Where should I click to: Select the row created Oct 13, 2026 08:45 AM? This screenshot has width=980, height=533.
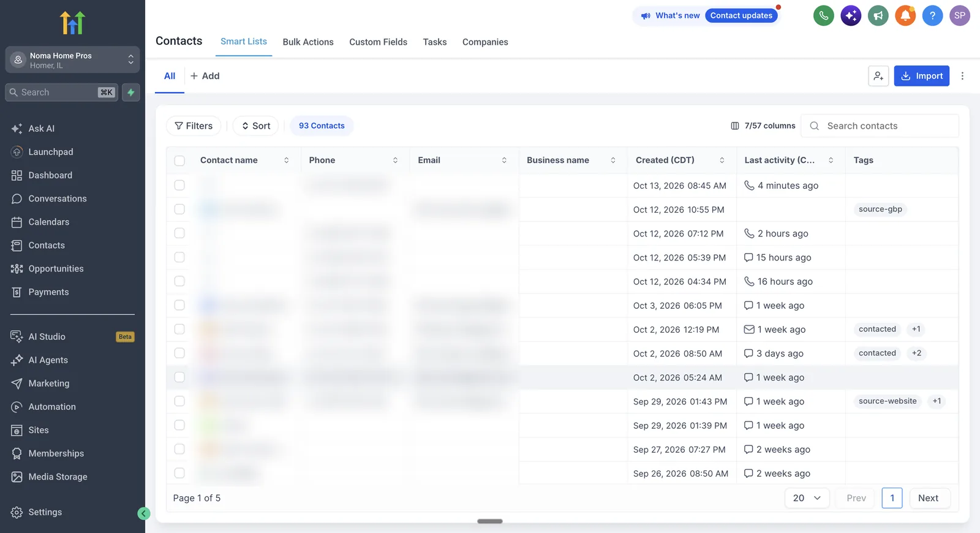[x=179, y=185]
